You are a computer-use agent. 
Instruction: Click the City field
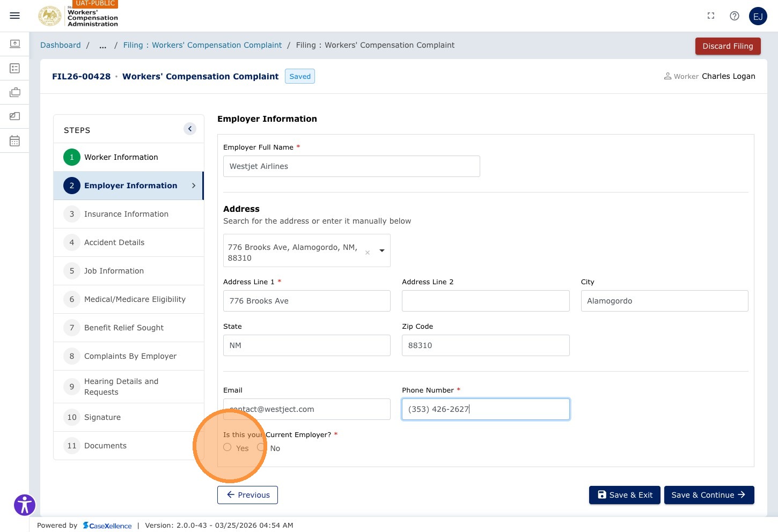(664, 301)
